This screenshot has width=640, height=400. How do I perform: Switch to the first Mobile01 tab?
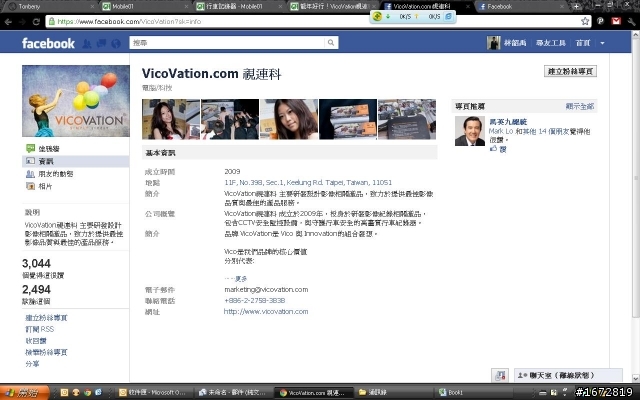(x=145, y=6)
